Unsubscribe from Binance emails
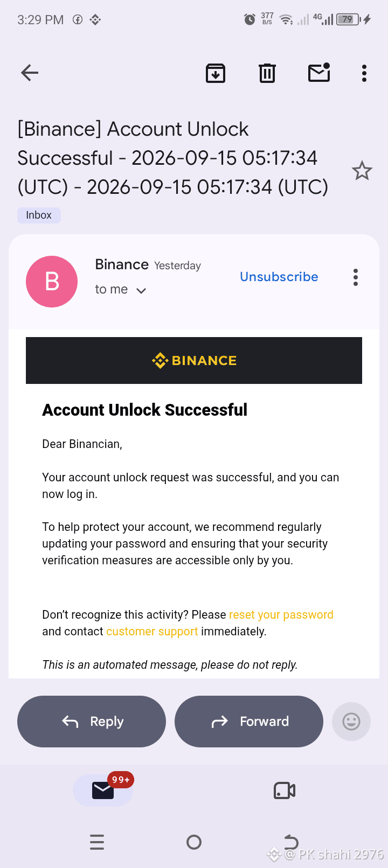 tap(279, 277)
